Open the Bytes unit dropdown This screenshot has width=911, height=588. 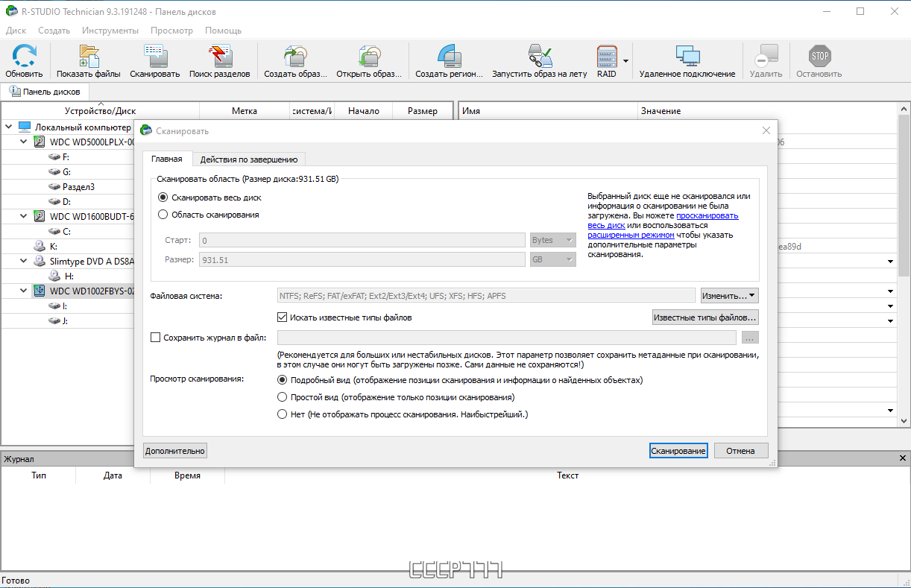tap(552, 240)
